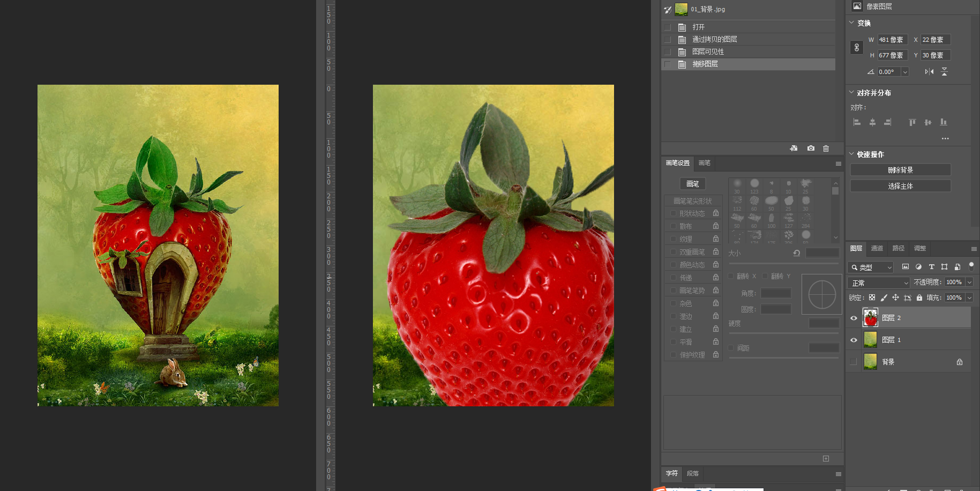Hide layer 图层 1 with eye icon
This screenshot has width=980, height=491.
pyautogui.click(x=854, y=340)
